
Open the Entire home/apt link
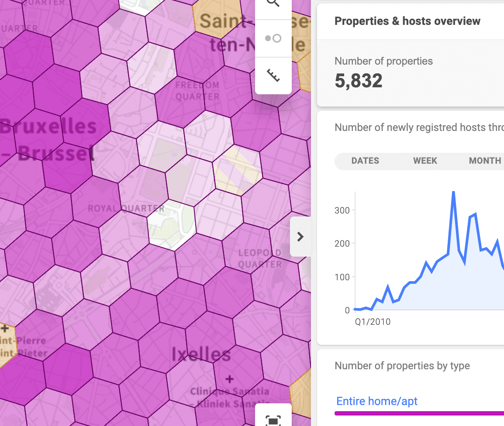coord(376,401)
